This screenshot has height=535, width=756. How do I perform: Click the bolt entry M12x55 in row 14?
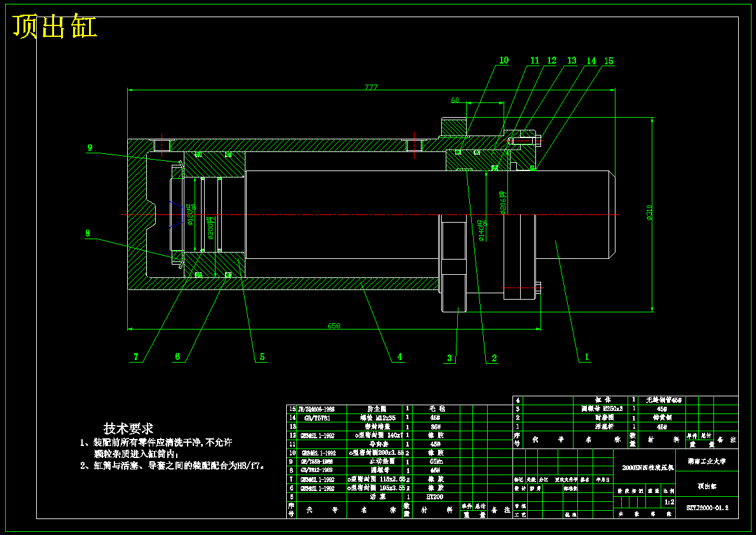[378, 418]
